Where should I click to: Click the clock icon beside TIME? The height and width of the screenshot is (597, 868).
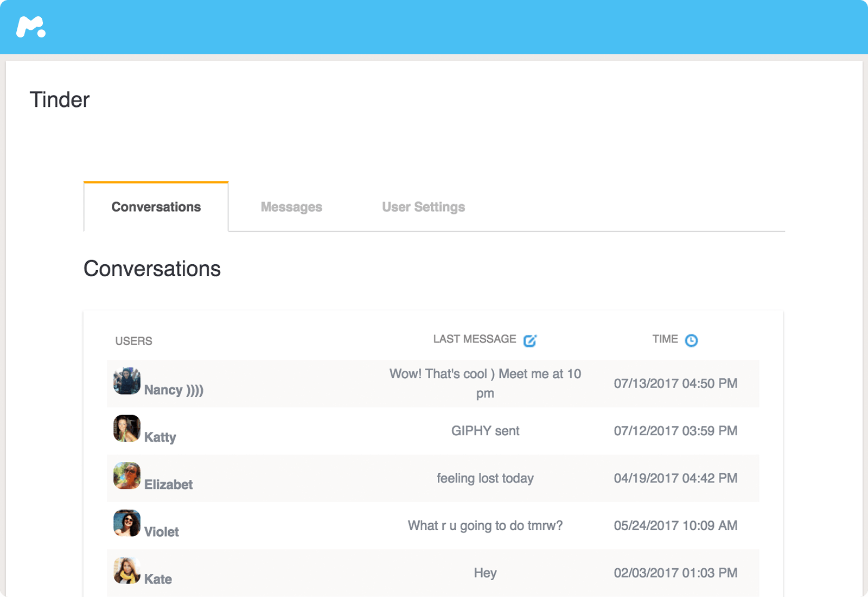691,340
